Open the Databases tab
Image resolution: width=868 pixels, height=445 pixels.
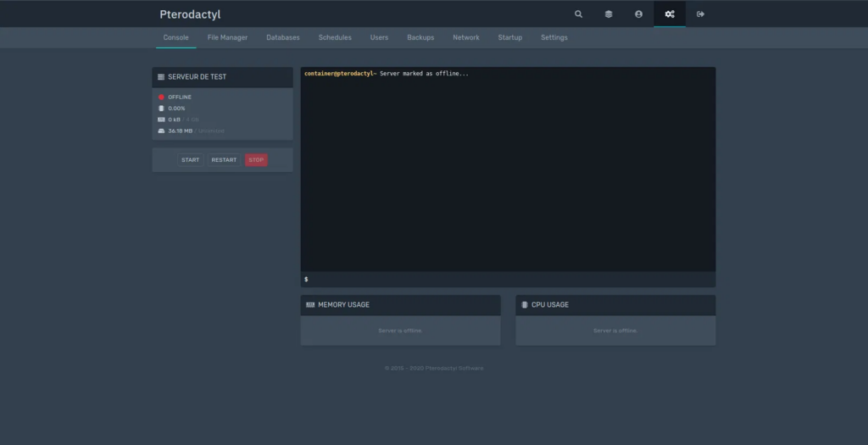point(283,38)
